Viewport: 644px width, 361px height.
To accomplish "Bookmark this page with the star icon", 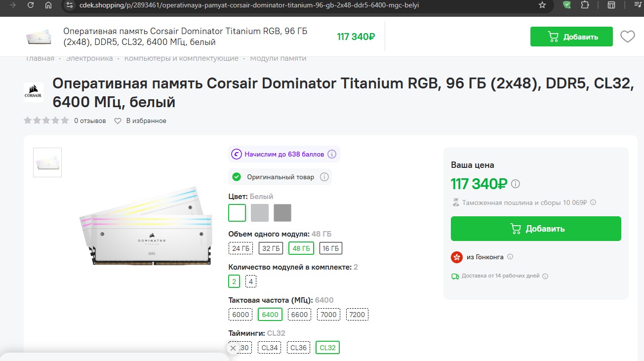I will point(542,5).
